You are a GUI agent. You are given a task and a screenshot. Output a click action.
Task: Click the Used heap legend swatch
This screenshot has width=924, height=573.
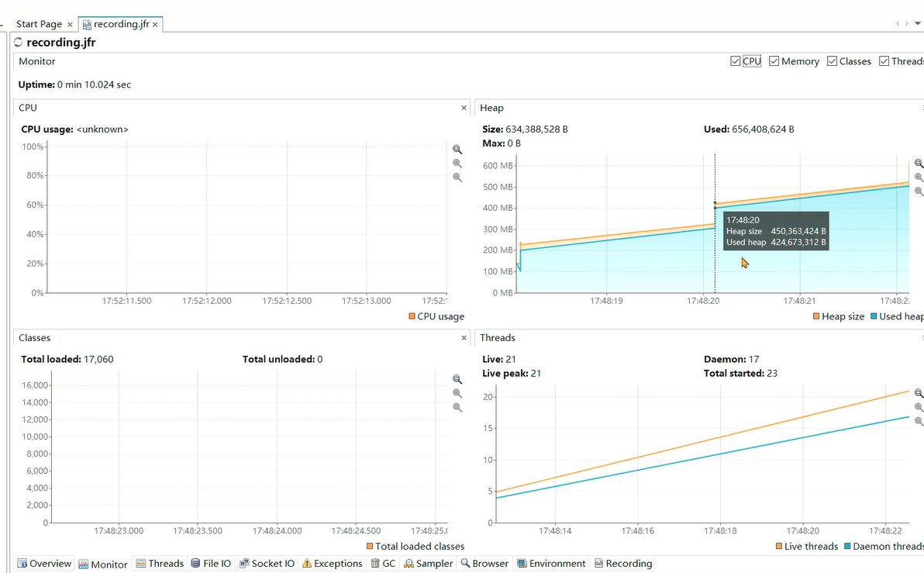pyautogui.click(x=874, y=316)
